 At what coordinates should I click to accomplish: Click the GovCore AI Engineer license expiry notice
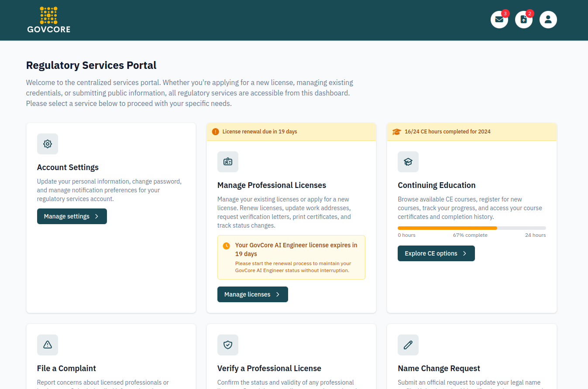(291, 257)
